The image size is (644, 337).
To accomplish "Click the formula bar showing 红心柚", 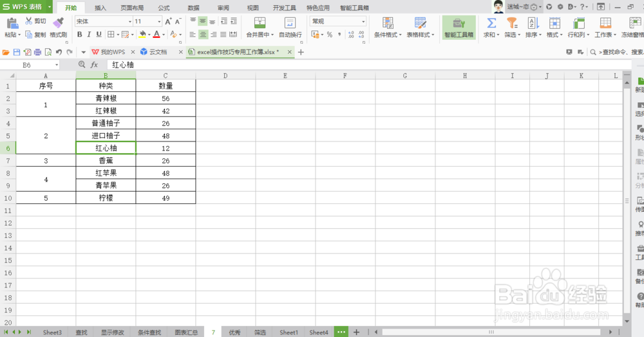I will point(368,65).
